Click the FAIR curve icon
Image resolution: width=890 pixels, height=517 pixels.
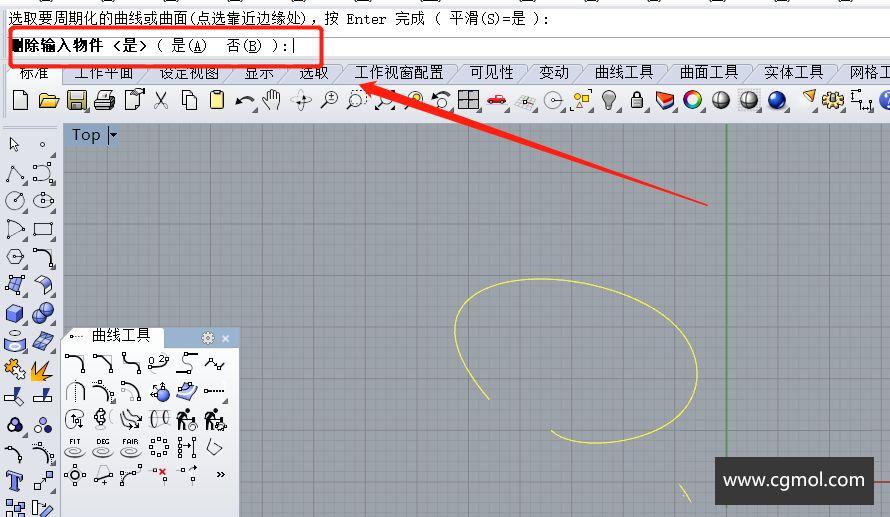[131, 448]
